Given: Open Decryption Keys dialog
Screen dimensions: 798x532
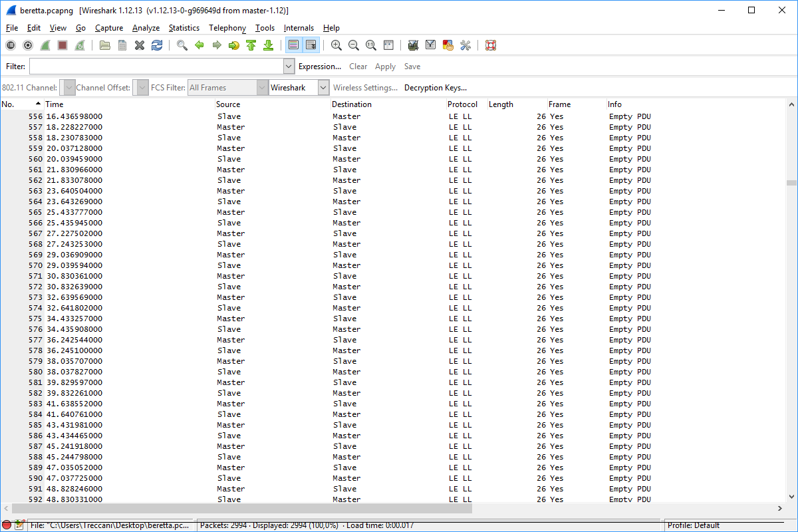Looking at the screenshot, I should pyautogui.click(x=436, y=88).
